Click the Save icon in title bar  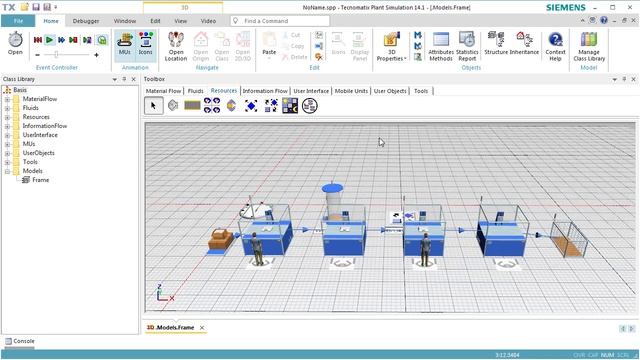36,7
